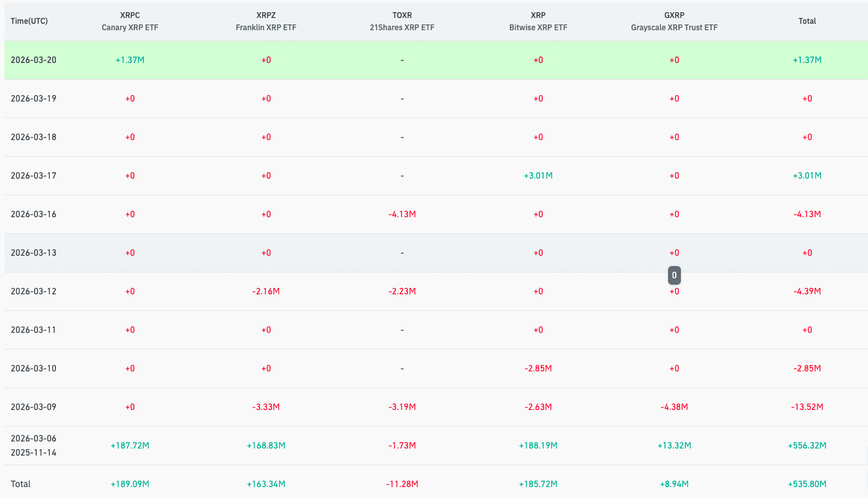Screen dimensions: 868x498
Task: Click the XRP Bitwise XRP ETF header
Action: click(x=538, y=21)
